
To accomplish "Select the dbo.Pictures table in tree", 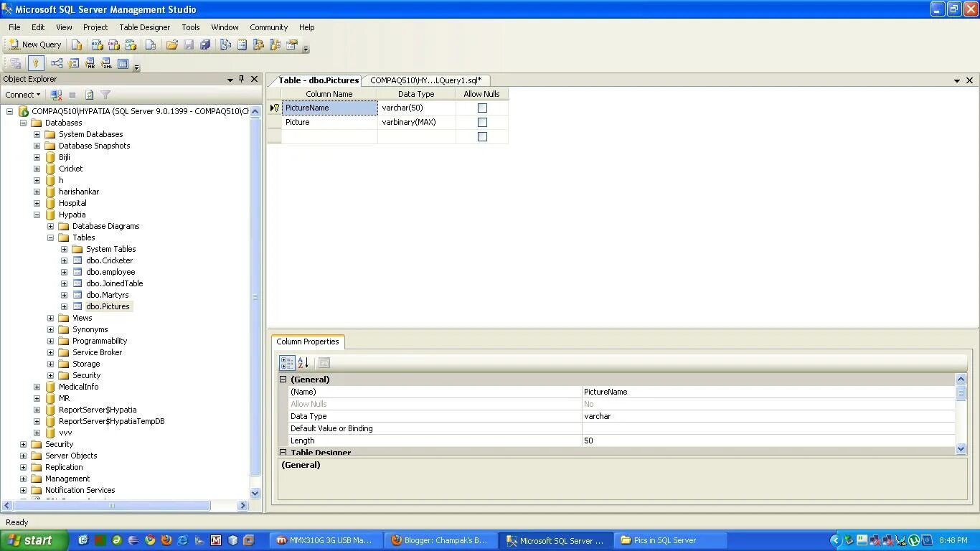I will coord(108,306).
